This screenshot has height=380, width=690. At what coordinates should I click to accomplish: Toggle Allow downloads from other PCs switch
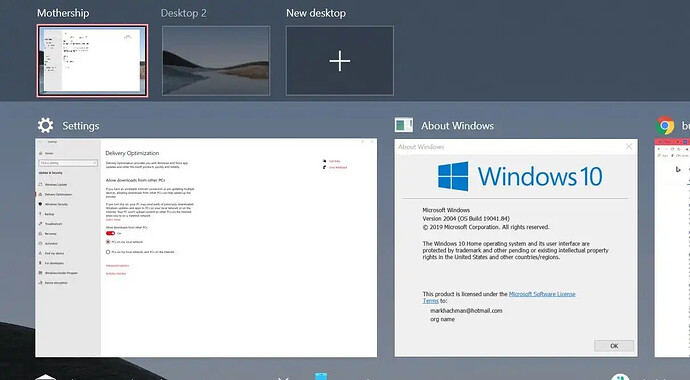pyautogui.click(x=110, y=233)
